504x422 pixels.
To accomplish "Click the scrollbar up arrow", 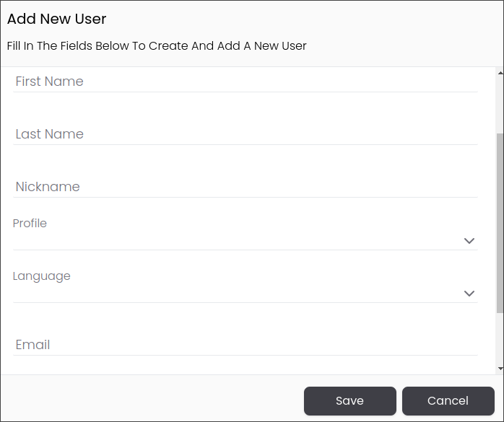I will pos(500,74).
